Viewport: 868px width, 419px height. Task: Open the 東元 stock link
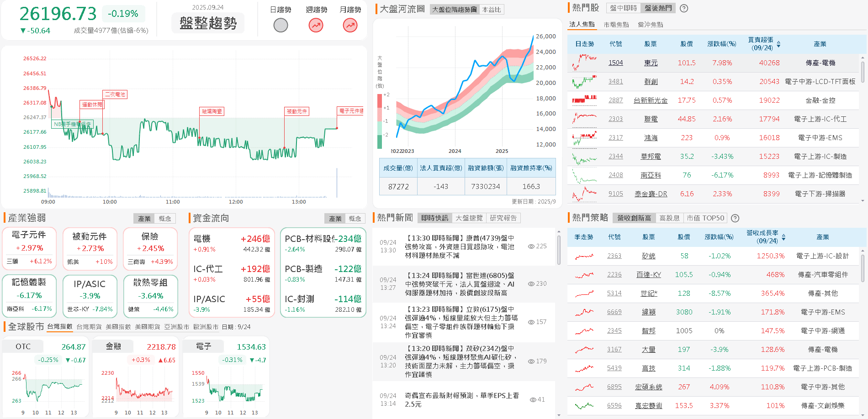tap(651, 63)
